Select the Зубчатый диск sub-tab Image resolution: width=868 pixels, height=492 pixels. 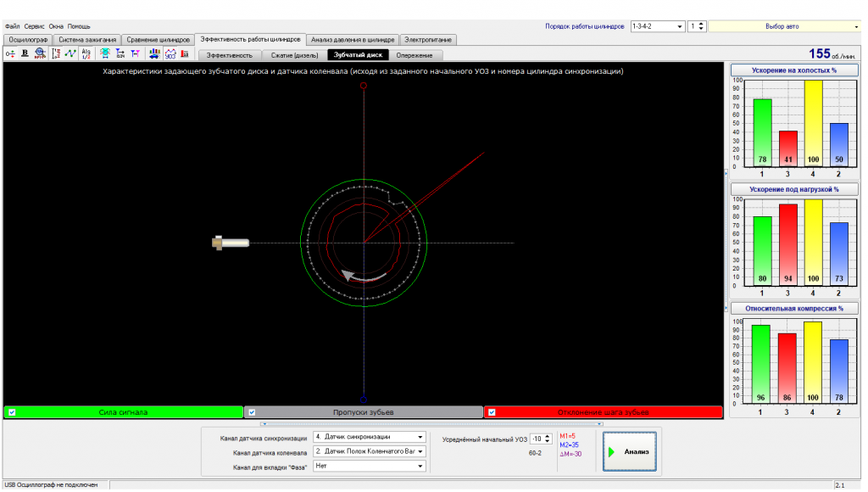[359, 55]
